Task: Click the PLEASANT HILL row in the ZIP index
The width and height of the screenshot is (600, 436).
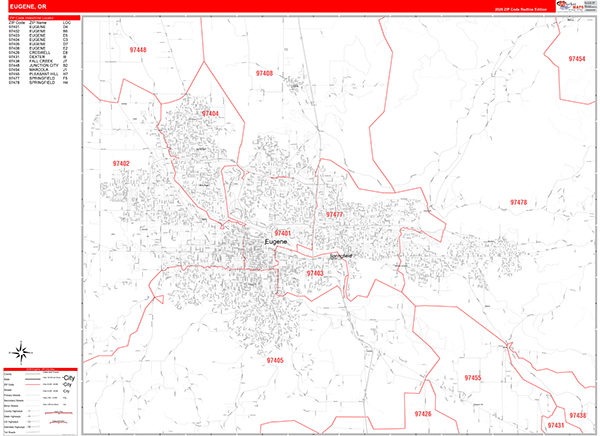Action: pos(38,74)
